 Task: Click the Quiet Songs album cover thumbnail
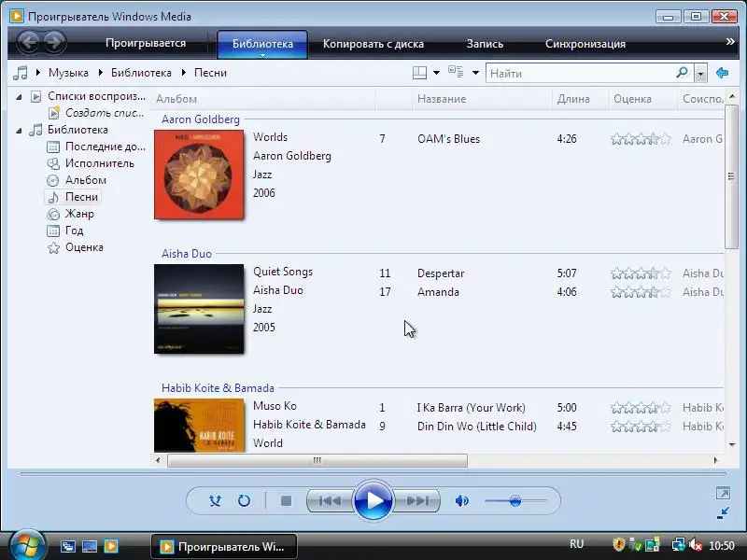pos(199,309)
